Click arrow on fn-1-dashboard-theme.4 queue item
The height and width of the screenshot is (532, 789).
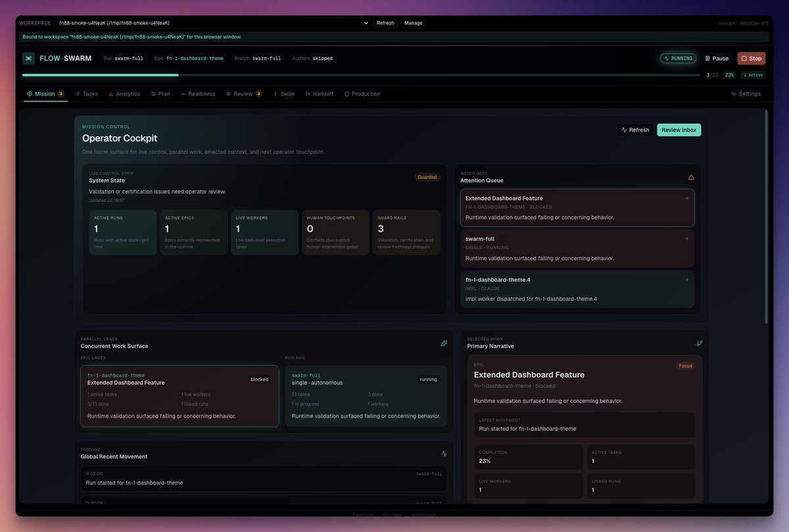pos(686,279)
